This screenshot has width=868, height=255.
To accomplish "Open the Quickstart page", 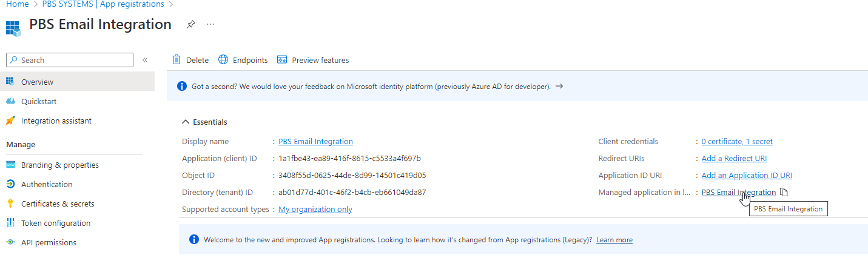I will click(x=39, y=101).
